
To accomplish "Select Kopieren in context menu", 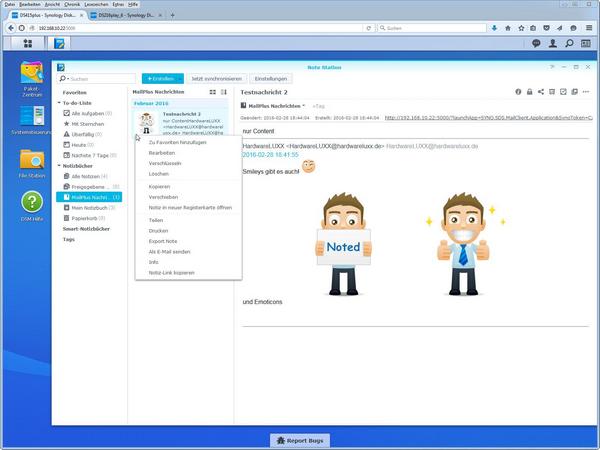I will [x=159, y=187].
